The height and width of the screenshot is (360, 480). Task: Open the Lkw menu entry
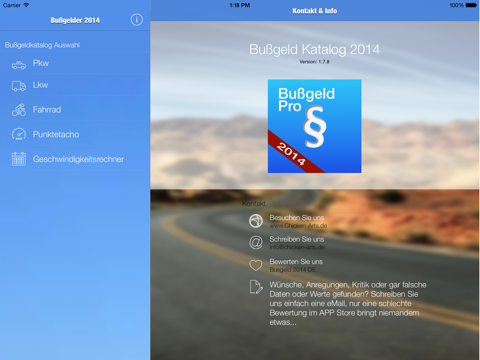coord(75,85)
